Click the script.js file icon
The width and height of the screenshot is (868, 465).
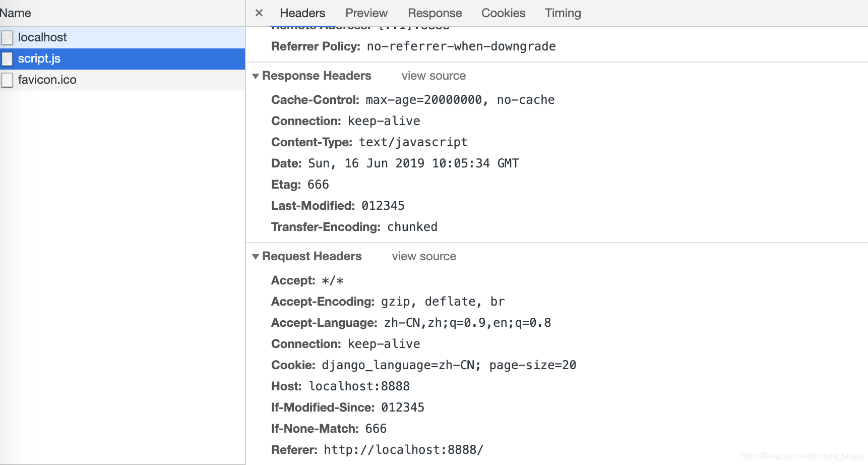(7, 59)
